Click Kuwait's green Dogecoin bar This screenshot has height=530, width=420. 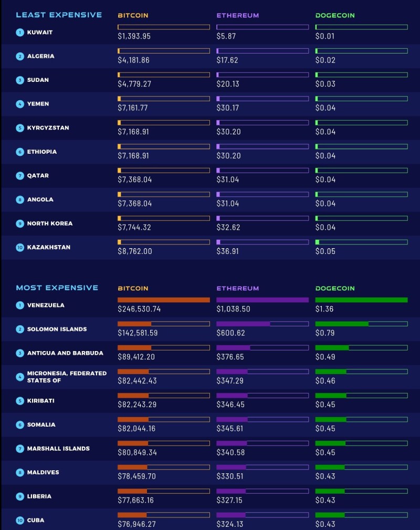(361, 27)
